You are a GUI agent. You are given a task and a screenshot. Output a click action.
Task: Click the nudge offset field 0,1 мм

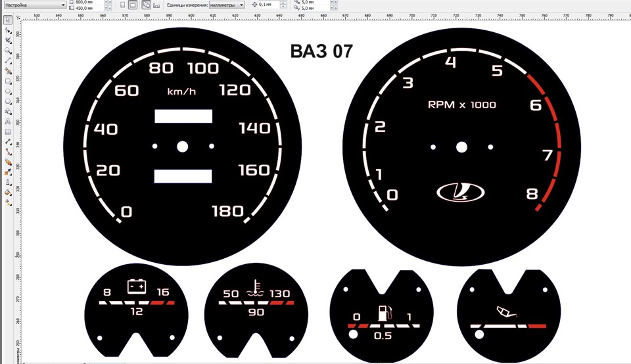pos(269,5)
